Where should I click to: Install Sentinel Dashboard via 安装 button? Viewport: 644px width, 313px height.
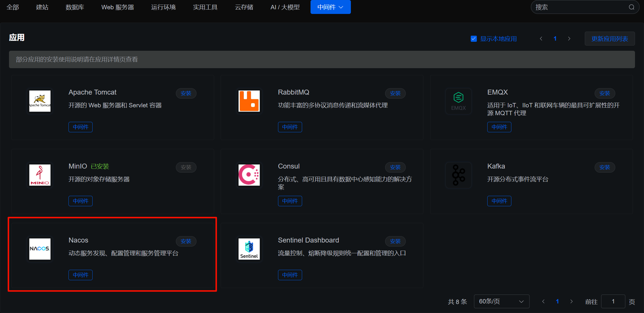click(395, 241)
